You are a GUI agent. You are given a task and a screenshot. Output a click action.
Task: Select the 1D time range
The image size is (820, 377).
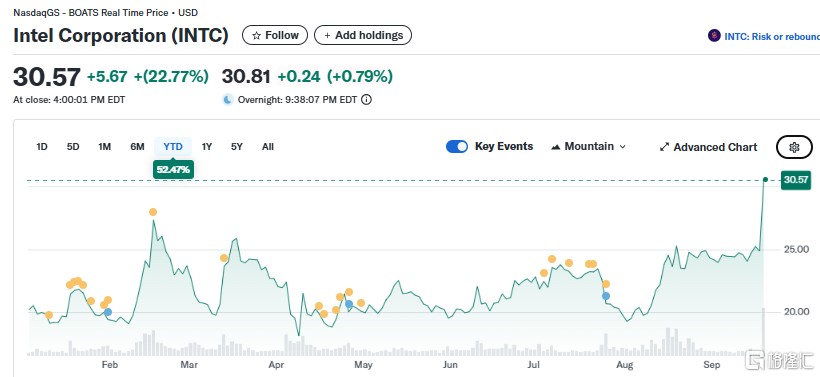click(x=42, y=147)
